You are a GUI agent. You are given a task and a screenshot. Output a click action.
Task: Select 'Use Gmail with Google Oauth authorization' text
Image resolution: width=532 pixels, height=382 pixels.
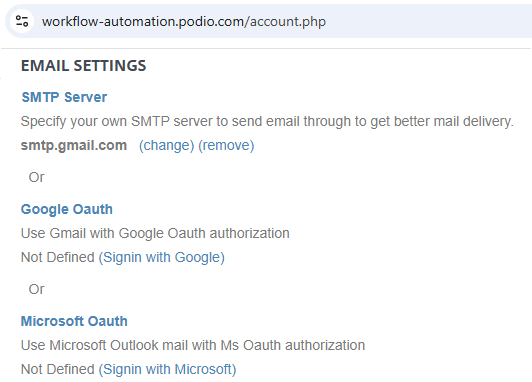[155, 233]
